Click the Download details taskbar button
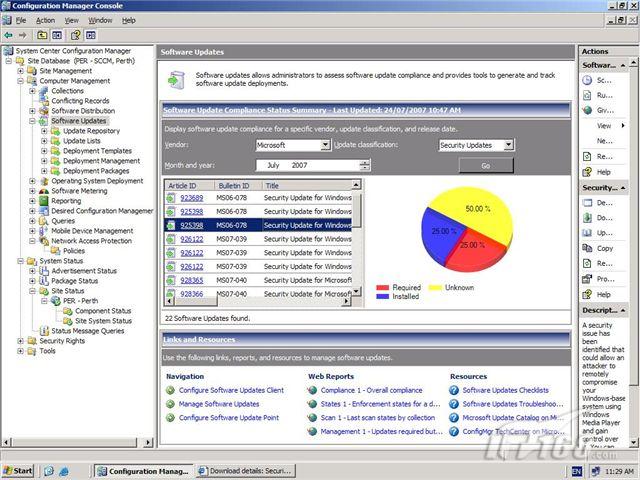Image resolution: width=640 pixels, height=480 pixels. (x=246, y=471)
